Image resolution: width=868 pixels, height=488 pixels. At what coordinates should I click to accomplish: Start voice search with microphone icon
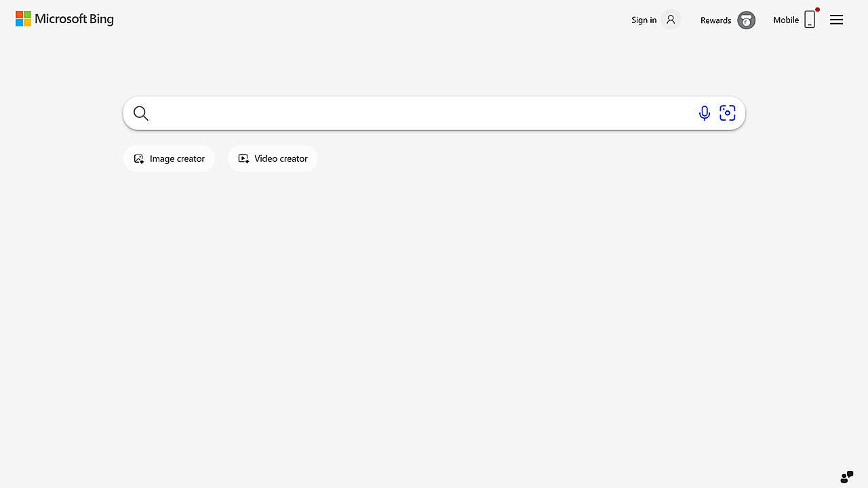point(705,113)
